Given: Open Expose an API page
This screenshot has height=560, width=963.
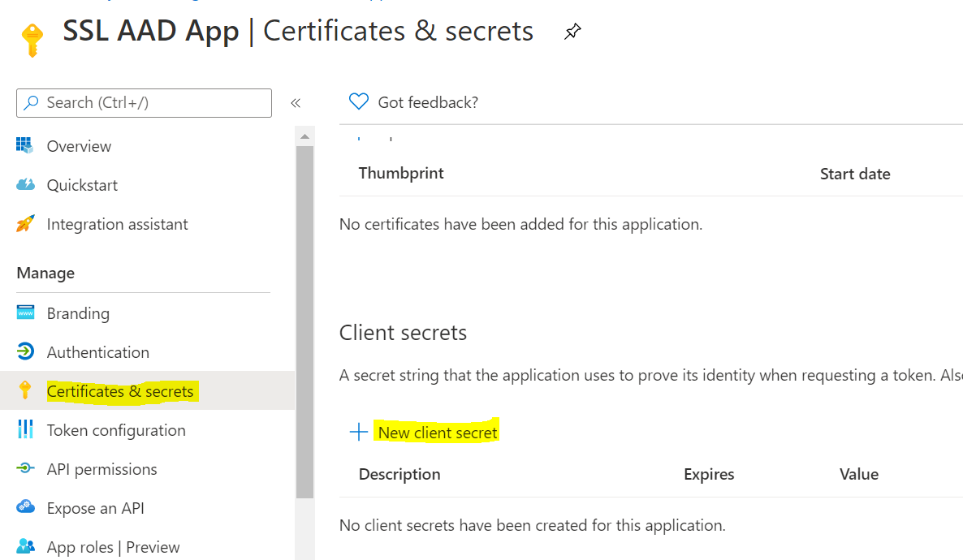Looking at the screenshot, I should point(95,508).
